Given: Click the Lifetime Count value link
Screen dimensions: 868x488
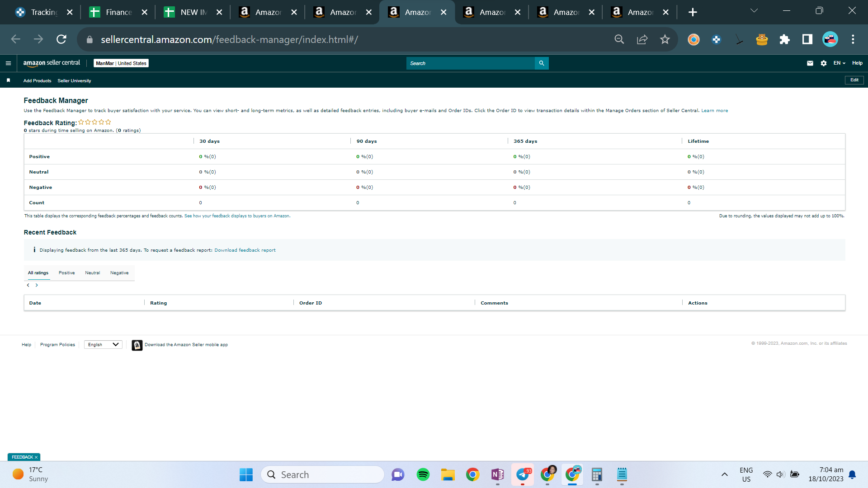Looking at the screenshot, I should pos(689,203).
